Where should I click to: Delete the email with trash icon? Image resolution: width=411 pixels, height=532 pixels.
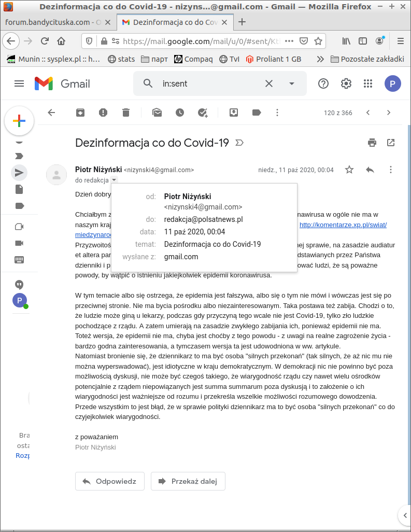click(126, 113)
